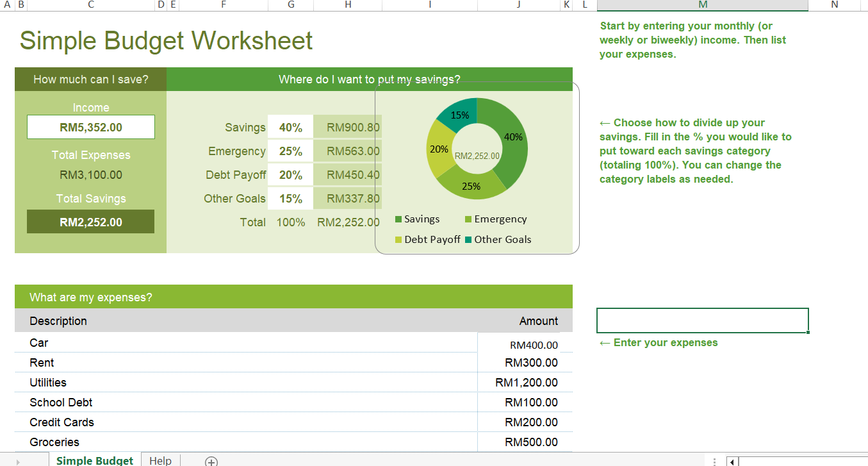Click Total Expenses value RM3,100.00
868x466 pixels.
91,175
